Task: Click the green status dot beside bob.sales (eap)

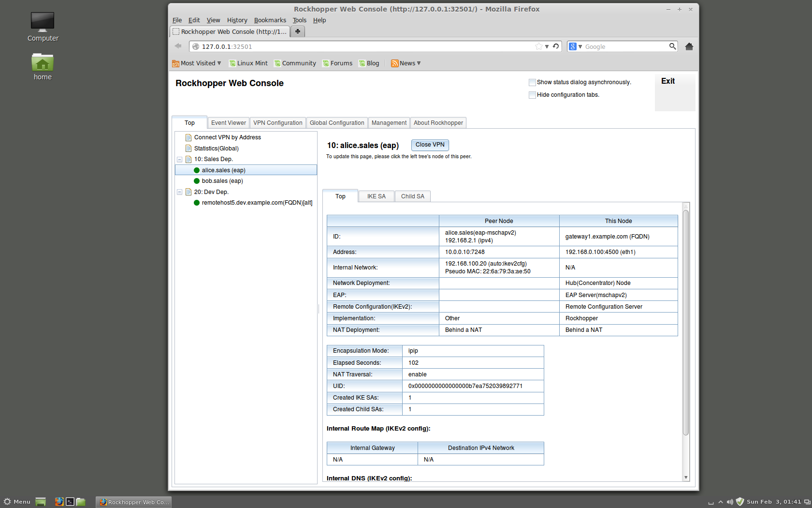Action: pos(197,180)
